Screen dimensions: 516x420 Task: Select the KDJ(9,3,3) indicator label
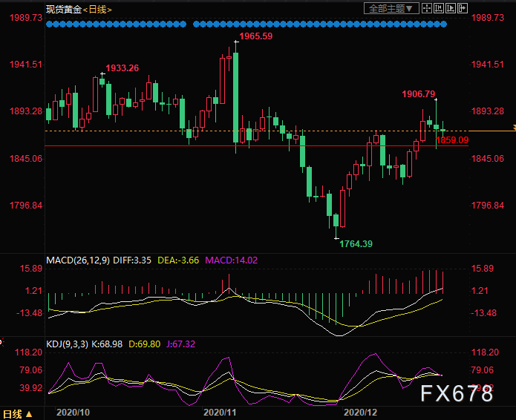(x=68, y=344)
